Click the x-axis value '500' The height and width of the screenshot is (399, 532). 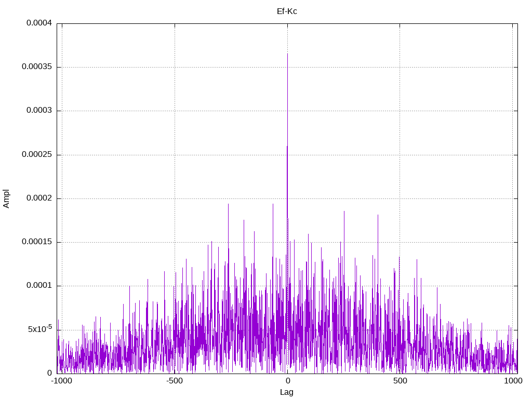(x=400, y=381)
